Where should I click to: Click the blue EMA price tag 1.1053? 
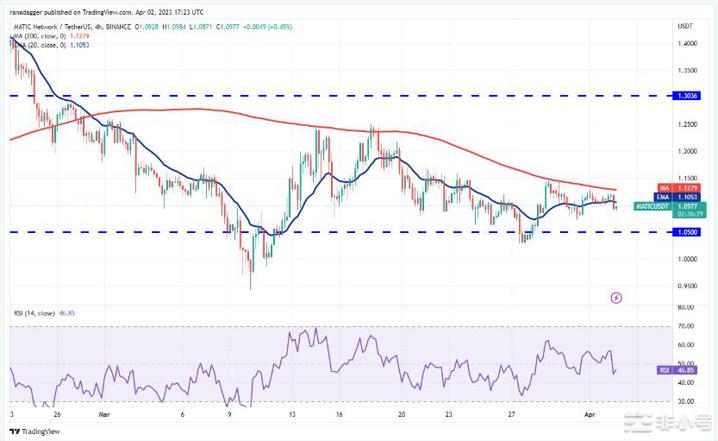[687, 198]
